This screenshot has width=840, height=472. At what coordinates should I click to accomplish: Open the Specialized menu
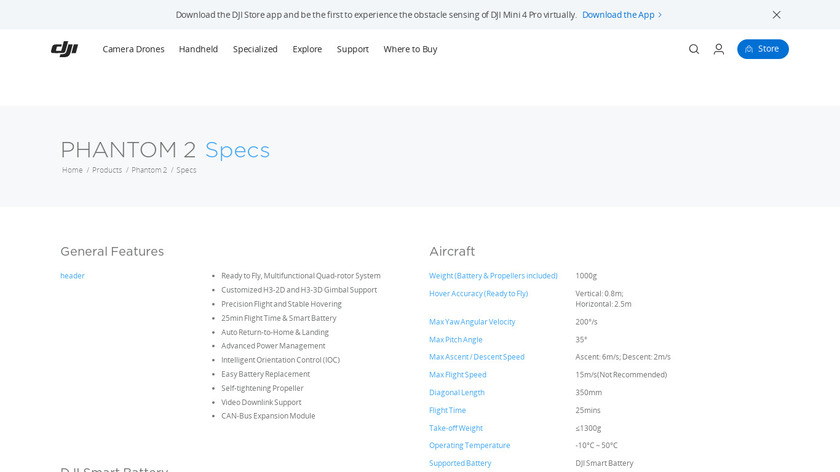click(255, 49)
